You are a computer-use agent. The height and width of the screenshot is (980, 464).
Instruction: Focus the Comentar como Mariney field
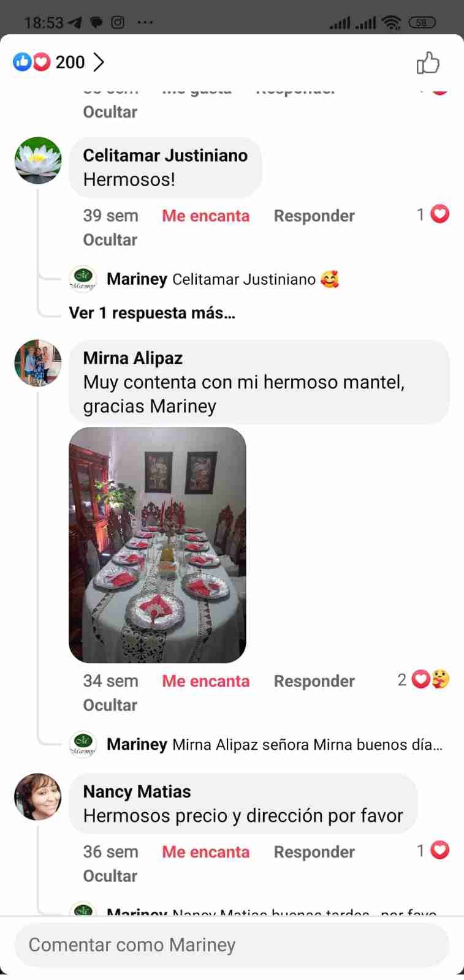(232, 944)
